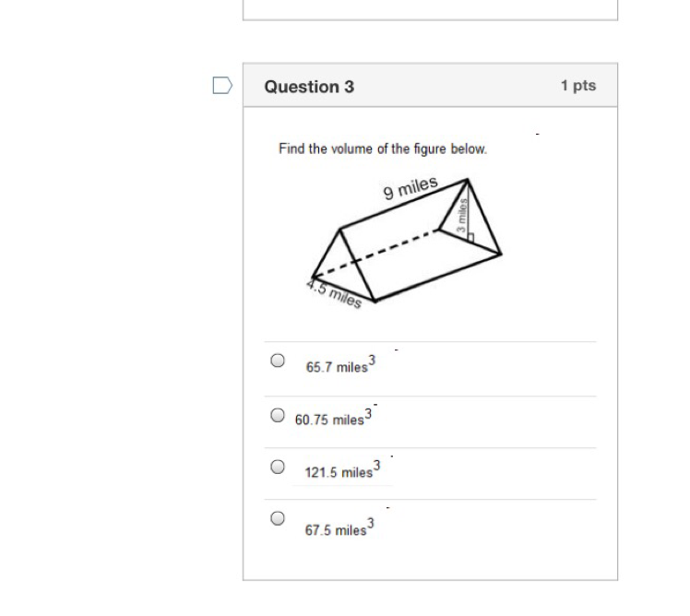The width and height of the screenshot is (690, 616).
Task: Click the "Find the volume" prompt text
Action: pyautogui.click(x=383, y=148)
